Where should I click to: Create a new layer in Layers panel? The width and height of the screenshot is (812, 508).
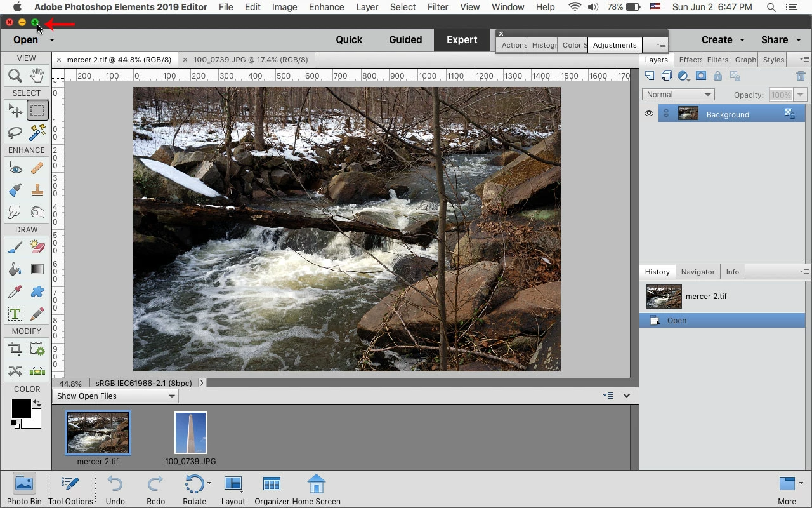point(650,76)
